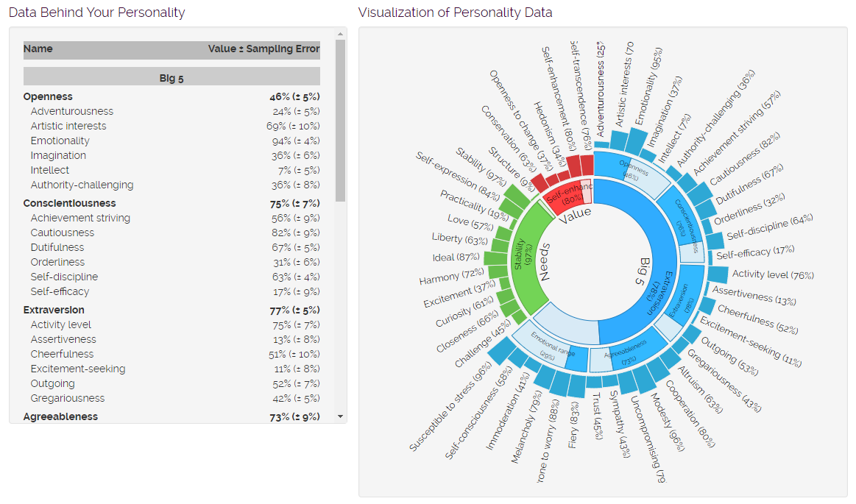The image size is (856, 504).
Task: Click the Self-discipline (64%) chart label
Action: (x=769, y=227)
